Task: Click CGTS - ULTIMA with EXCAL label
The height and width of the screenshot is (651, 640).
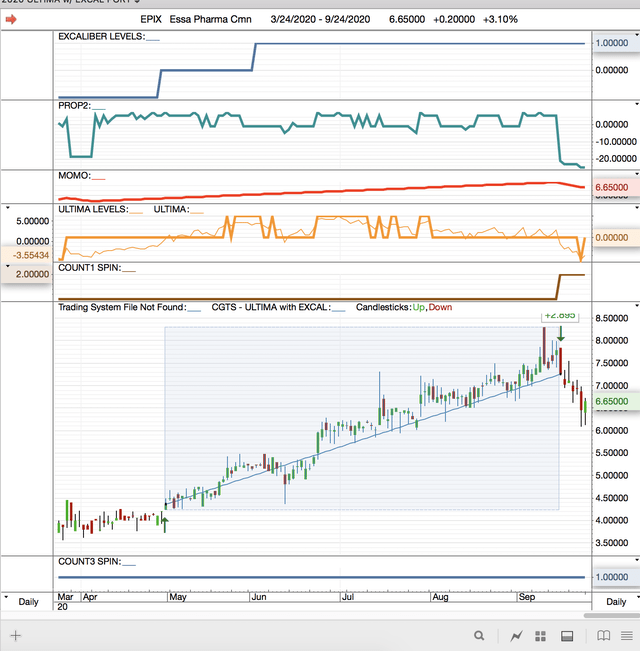Action: [271, 307]
